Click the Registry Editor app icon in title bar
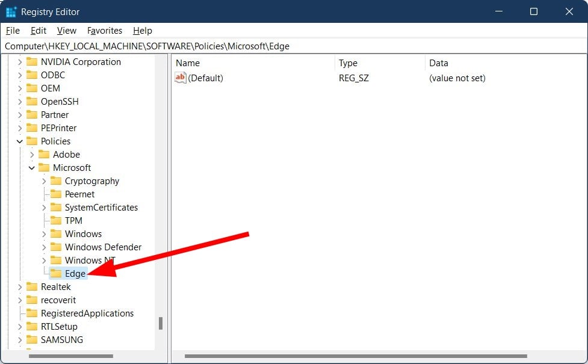The width and height of the screenshot is (588, 364). 11,12
